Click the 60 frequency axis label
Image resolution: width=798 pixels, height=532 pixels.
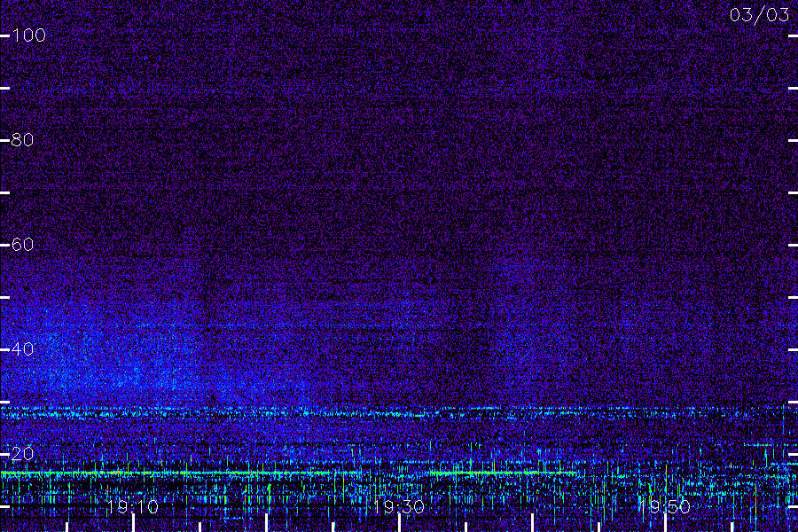(22, 245)
